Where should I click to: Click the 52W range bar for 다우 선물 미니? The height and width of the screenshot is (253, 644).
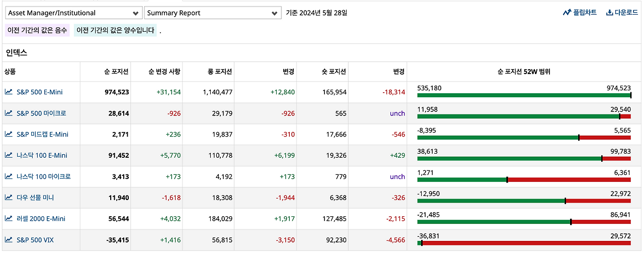(x=524, y=201)
